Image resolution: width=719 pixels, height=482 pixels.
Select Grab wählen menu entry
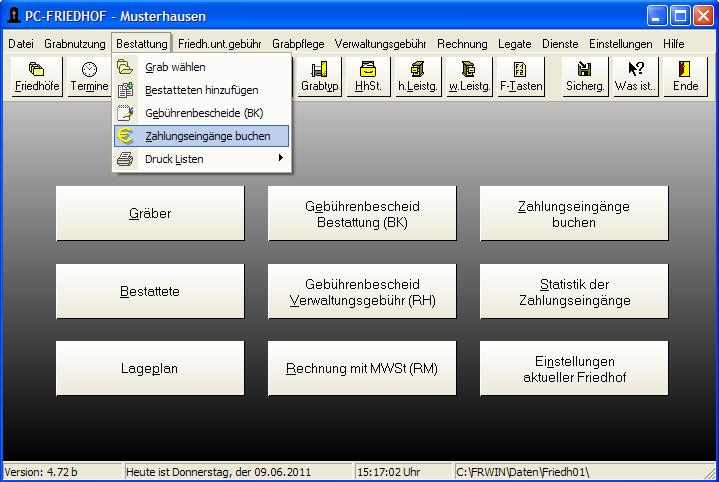(x=201, y=67)
